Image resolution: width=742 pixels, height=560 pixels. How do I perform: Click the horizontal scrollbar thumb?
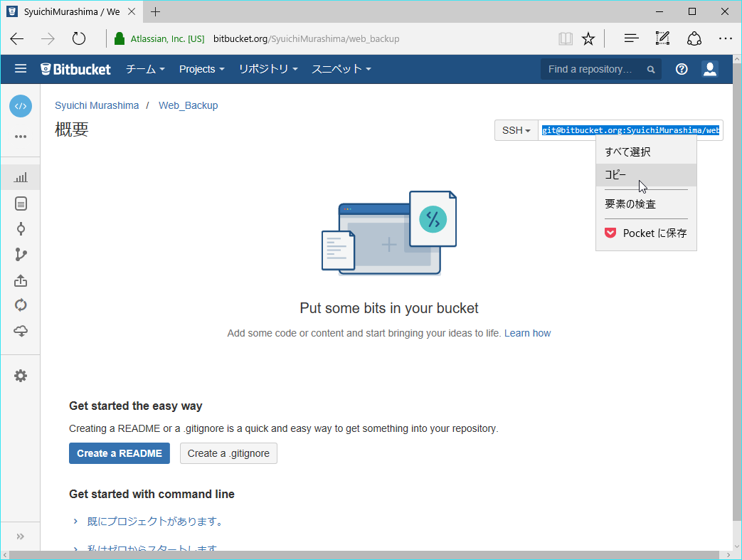click(x=364, y=555)
